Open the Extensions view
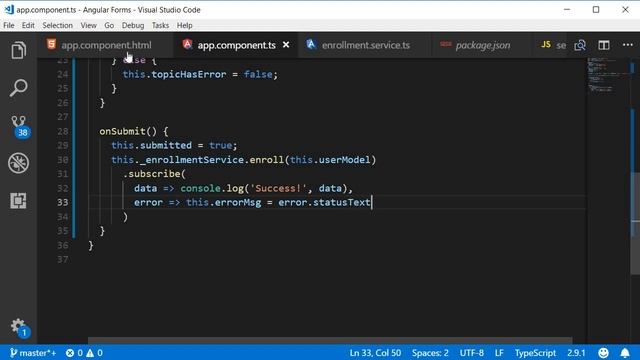The image size is (640, 360). pos(18,200)
